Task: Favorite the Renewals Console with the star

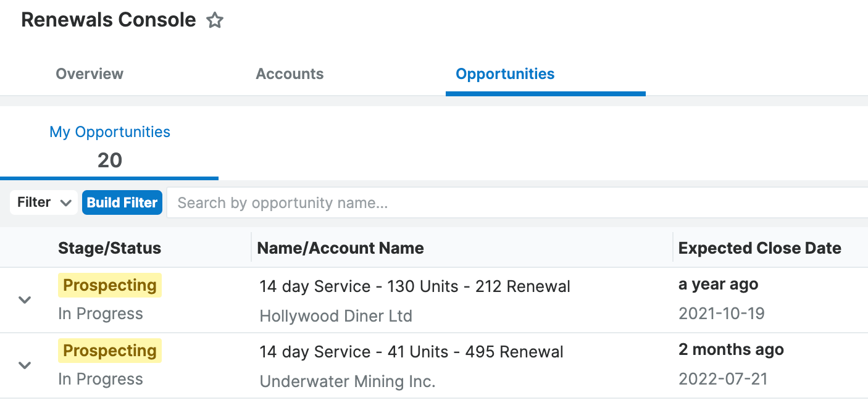Action: 215,20
